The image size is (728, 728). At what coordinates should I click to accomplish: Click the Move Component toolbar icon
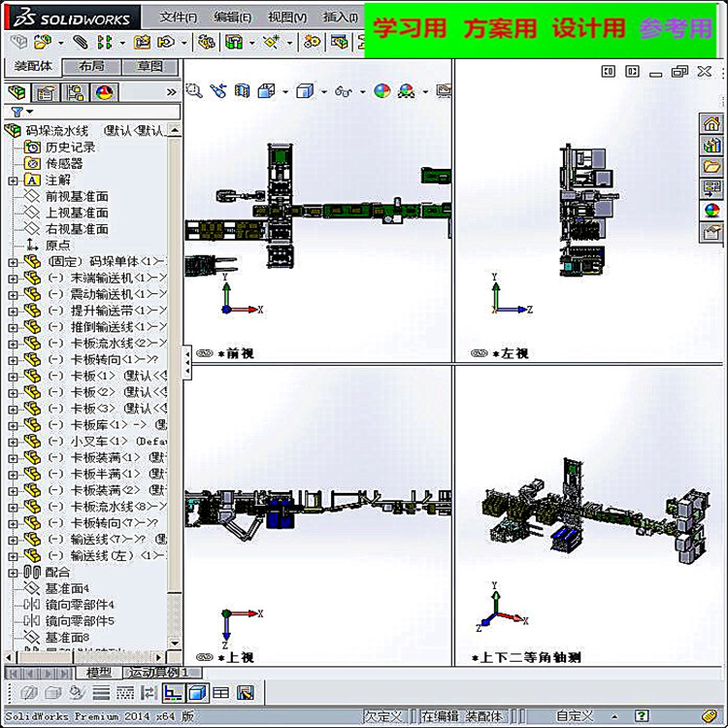pyautogui.click(x=166, y=43)
